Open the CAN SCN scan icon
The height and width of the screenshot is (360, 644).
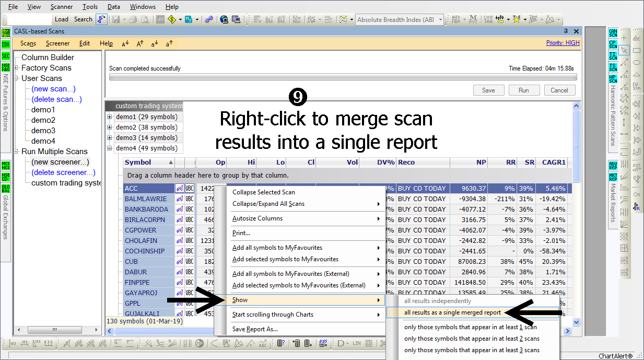click(613, 32)
